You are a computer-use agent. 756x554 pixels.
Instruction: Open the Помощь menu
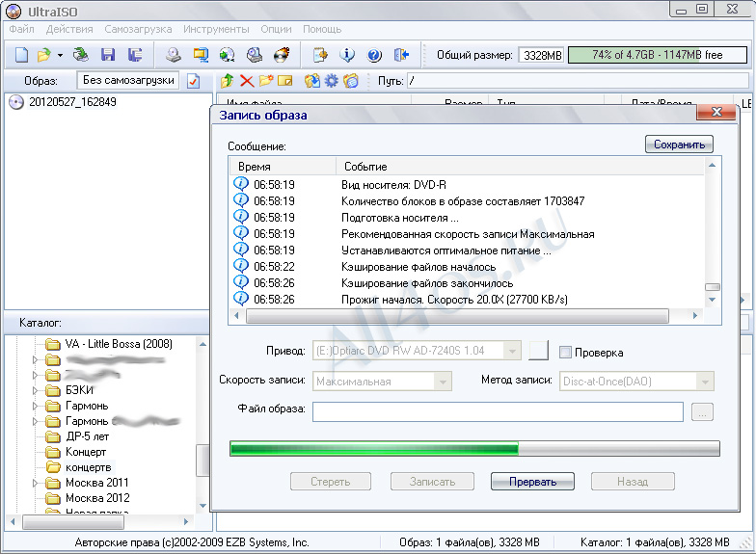pyautogui.click(x=322, y=29)
